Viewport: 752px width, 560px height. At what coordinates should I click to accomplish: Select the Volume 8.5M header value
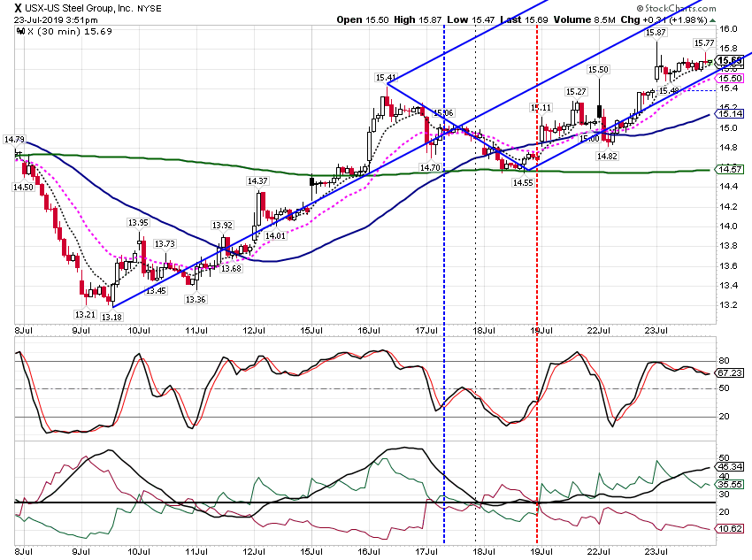tap(584, 19)
